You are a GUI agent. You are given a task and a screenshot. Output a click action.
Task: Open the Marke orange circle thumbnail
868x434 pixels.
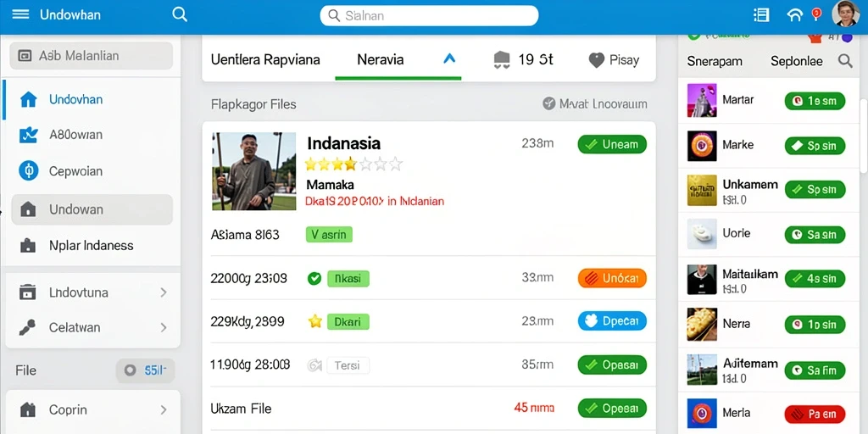pyautogui.click(x=702, y=146)
